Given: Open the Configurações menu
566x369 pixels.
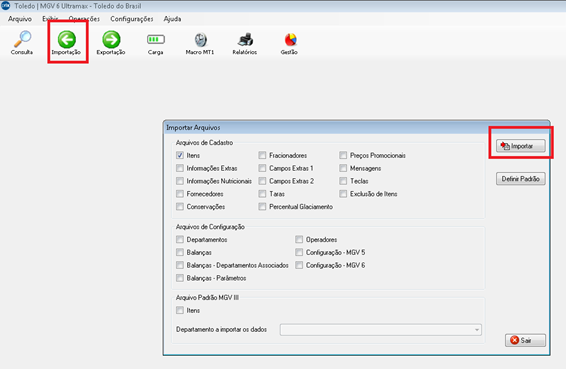Looking at the screenshot, I should pos(132,19).
